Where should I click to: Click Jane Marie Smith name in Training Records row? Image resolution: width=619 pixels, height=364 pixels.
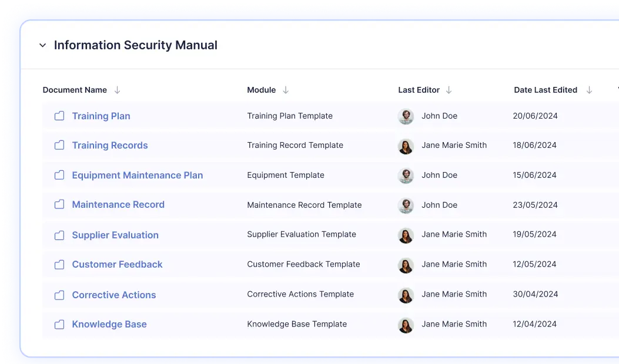[454, 145]
